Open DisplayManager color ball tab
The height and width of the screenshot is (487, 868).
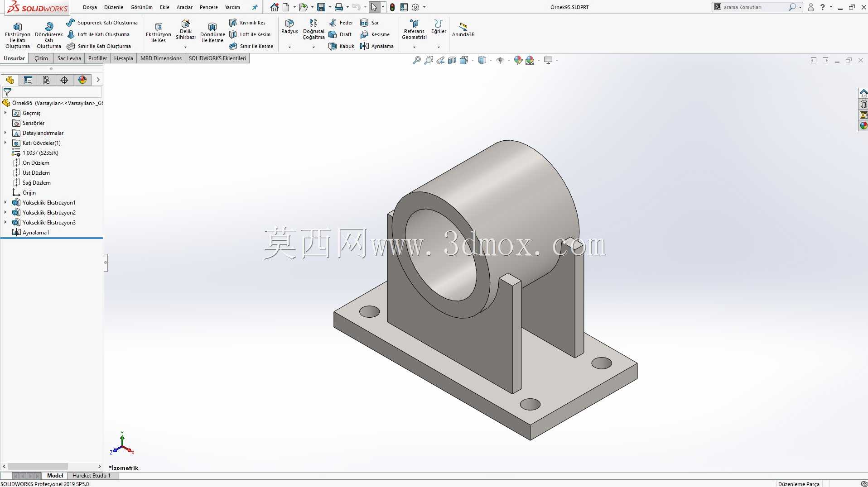[x=82, y=80]
